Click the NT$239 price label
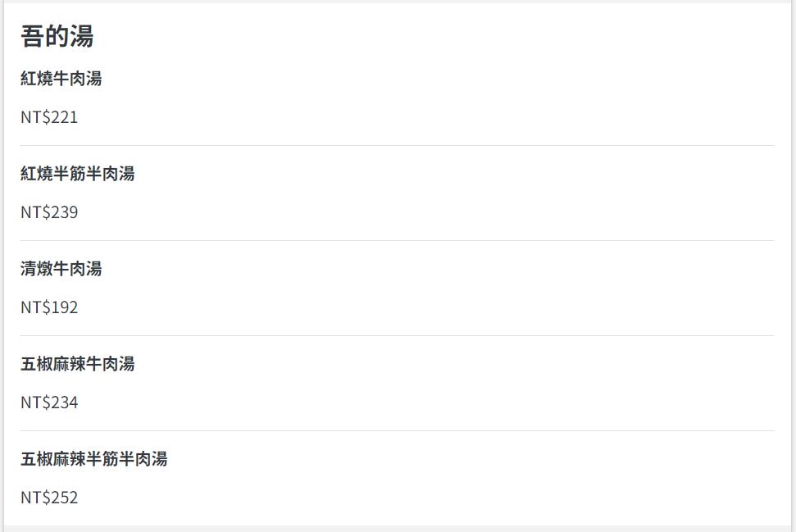Viewport: 796px width, 532px height. [x=49, y=212]
